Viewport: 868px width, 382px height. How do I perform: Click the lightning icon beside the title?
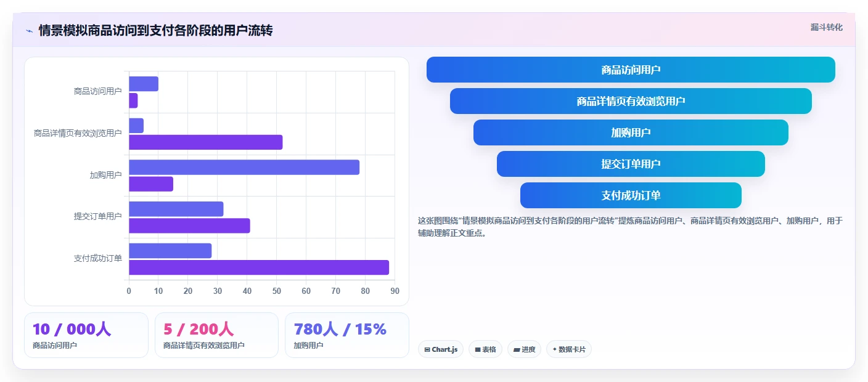click(29, 30)
